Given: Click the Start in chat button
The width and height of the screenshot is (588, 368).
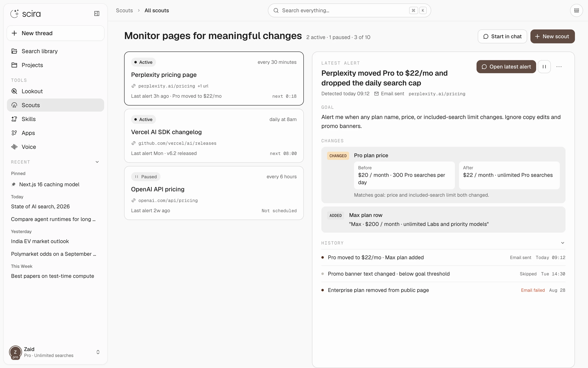Looking at the screenshot, I should 502,37.
